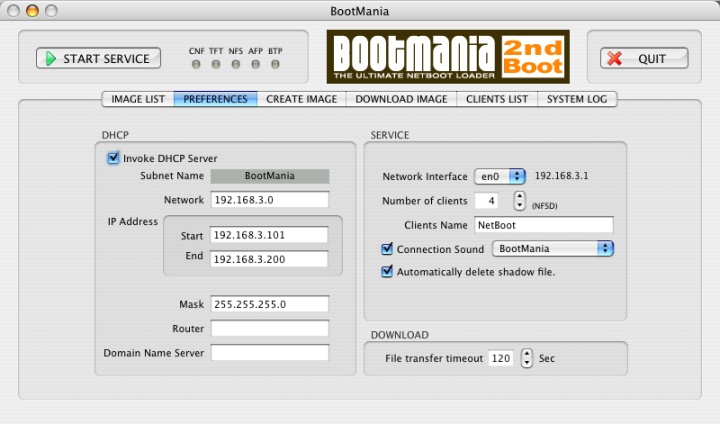This screenshot has width=720, height=424.
Task: Click the interface address text 192.168.3.1
Action: (562, 176)
